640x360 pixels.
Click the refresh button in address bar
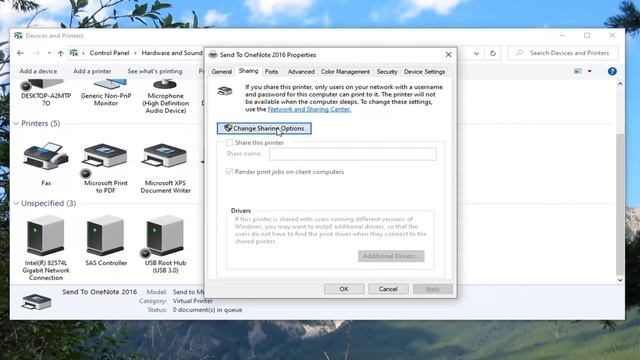493,53
